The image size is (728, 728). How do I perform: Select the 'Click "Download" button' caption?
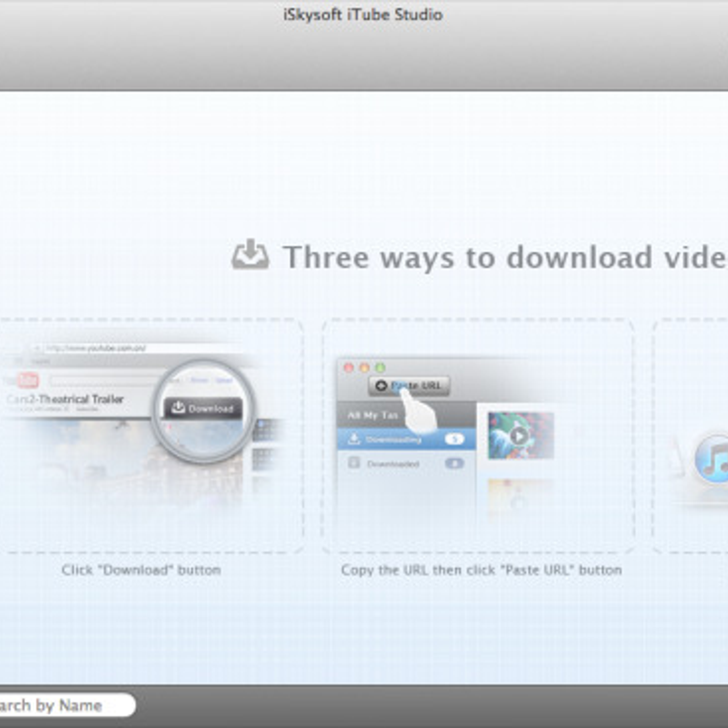[x=142, y=570]
